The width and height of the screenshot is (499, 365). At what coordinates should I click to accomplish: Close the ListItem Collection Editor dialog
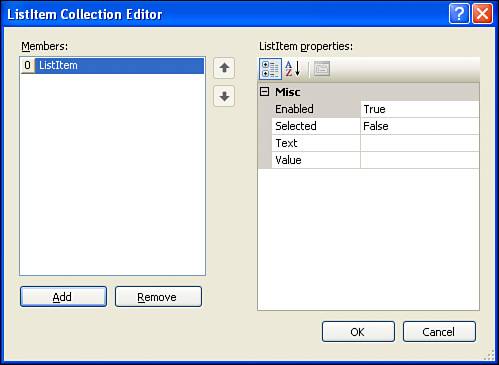[482, 14]
